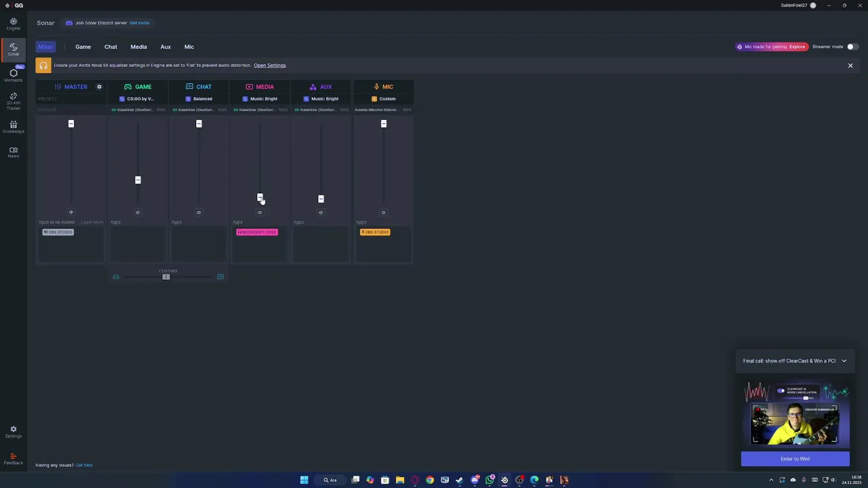Mute the Game channel
This screenshot has height=488, width=868.
(138, 212)
